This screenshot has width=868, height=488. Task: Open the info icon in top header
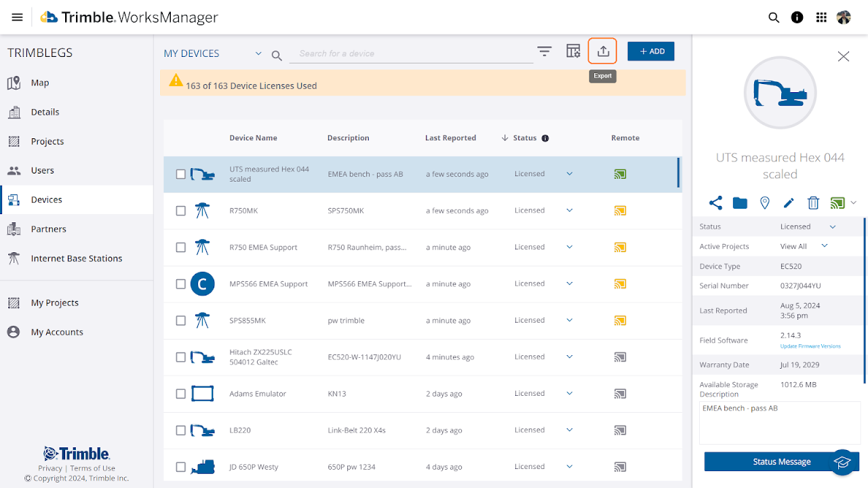click(797, 18)
